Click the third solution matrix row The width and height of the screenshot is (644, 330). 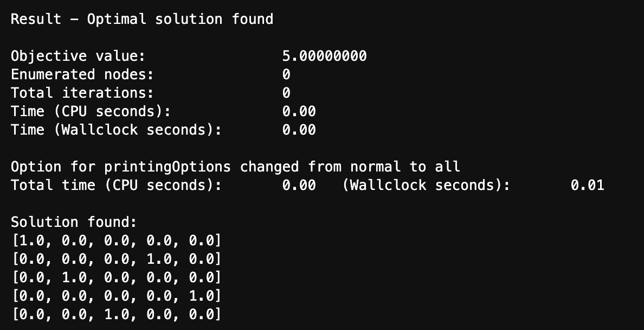116,277
